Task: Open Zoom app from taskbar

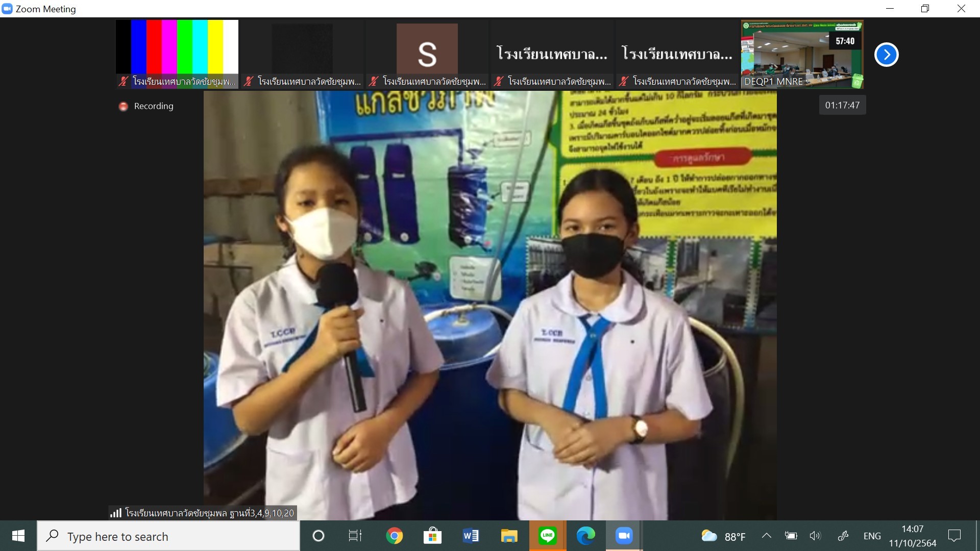Action: (x=624, y=536)
